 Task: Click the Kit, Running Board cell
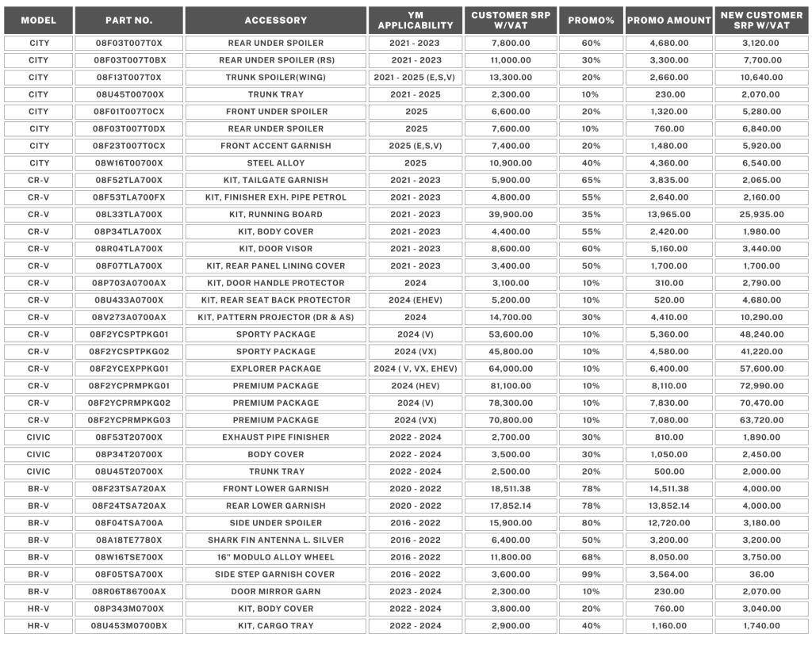pyautogui.click(x=276, y=215)
